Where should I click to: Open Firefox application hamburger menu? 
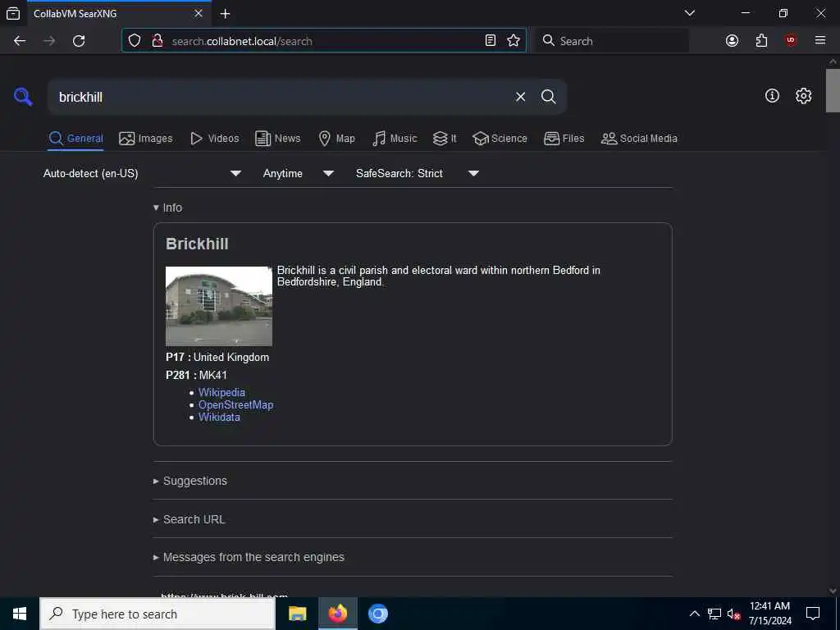coord(820,41)
